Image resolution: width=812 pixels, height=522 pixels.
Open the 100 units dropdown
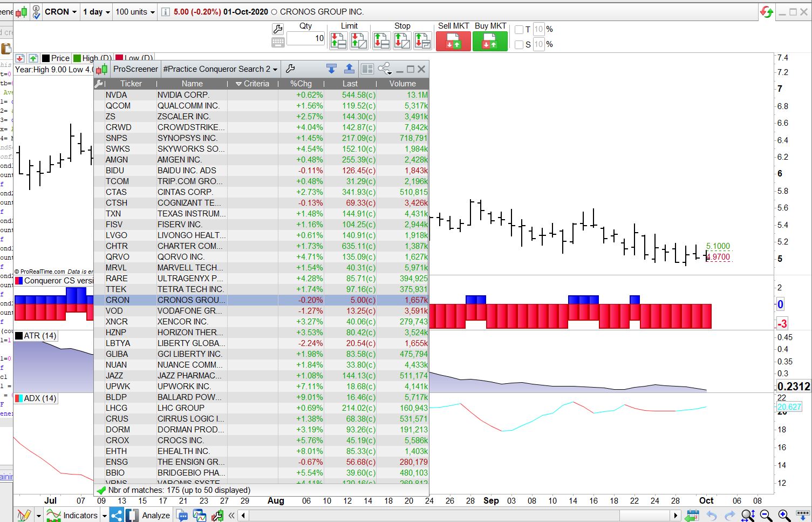135,12
